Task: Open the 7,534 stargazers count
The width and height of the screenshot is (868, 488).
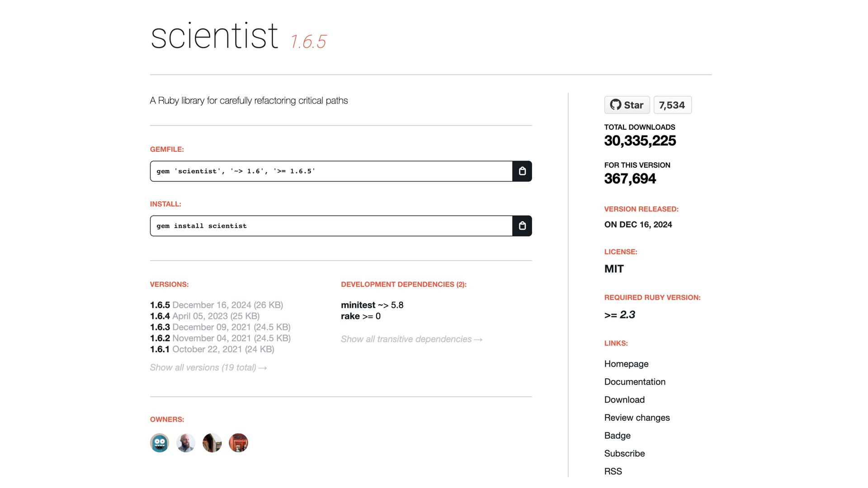Action: point(672,105)
